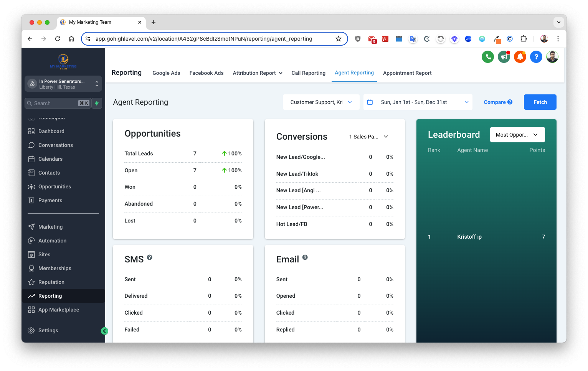Expand the Sales Pipeline conversions dropdown
The height and width of the screenshot is (371, 588).
(368, 137)
